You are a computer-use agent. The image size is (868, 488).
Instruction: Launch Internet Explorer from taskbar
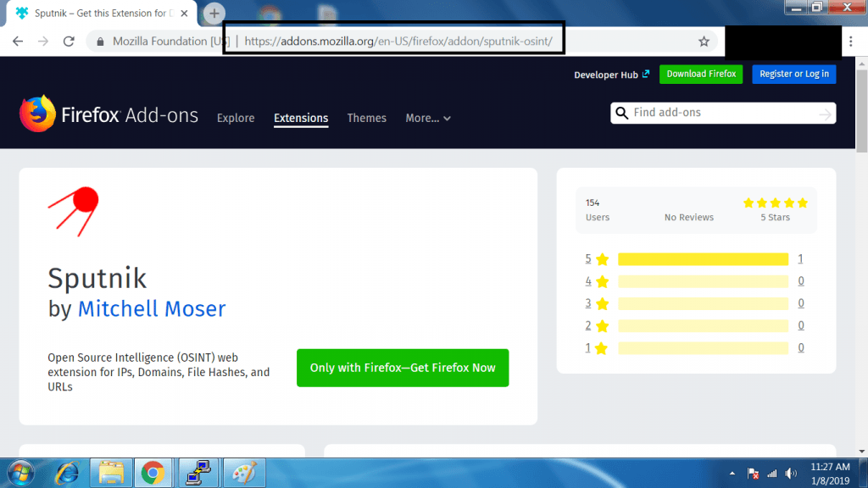[66, 474]
